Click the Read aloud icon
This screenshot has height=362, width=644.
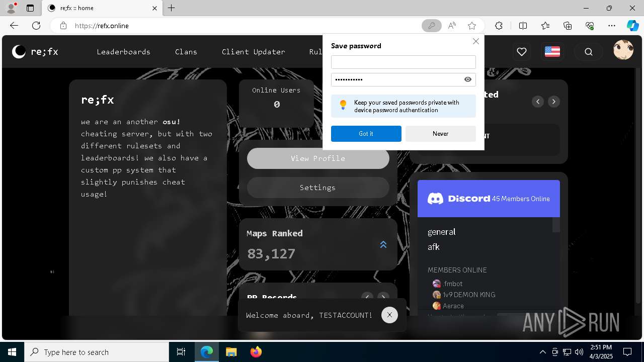point(452,26)
